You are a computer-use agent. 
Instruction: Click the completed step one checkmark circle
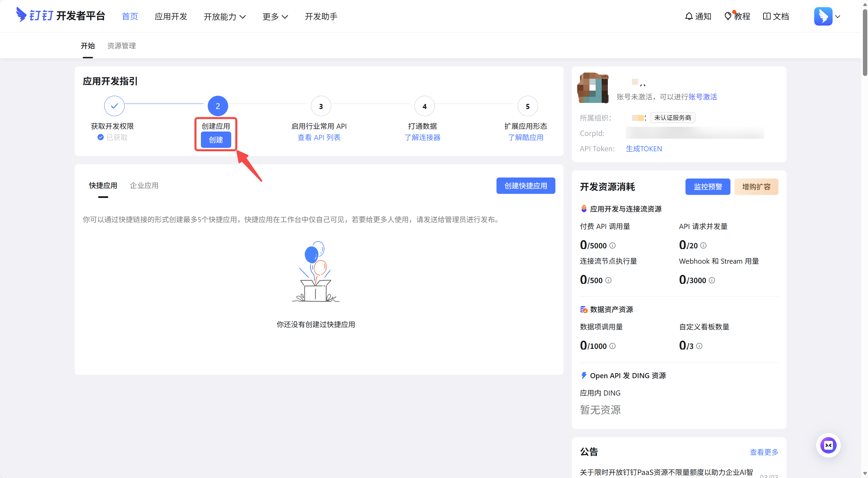click(x=114, y=106)
